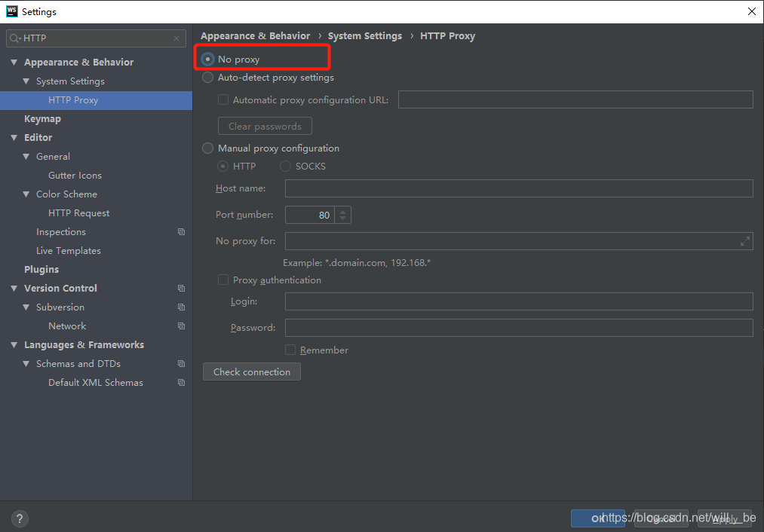Click the project-level icon next to Inspections

click(x=181, y=231)
